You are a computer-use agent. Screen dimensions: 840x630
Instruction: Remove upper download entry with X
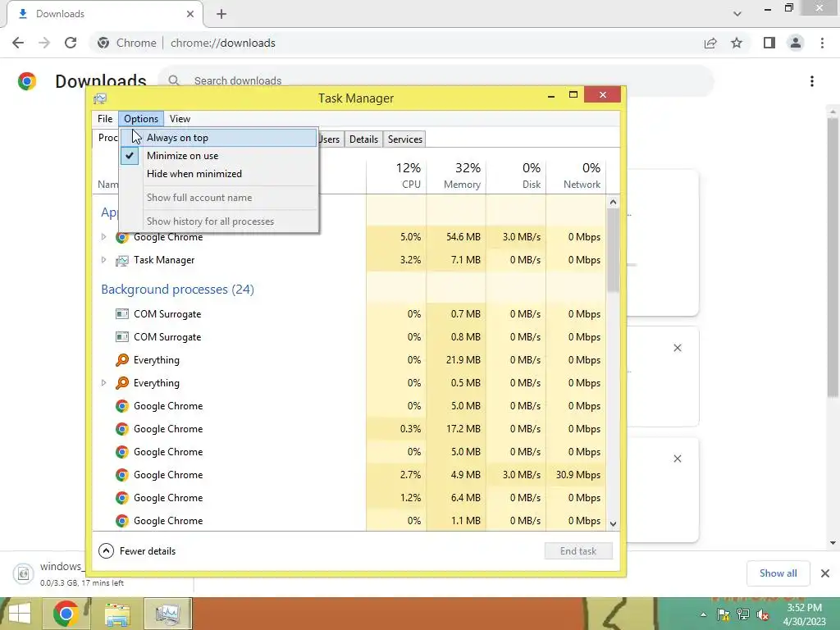tap(677, 348)
